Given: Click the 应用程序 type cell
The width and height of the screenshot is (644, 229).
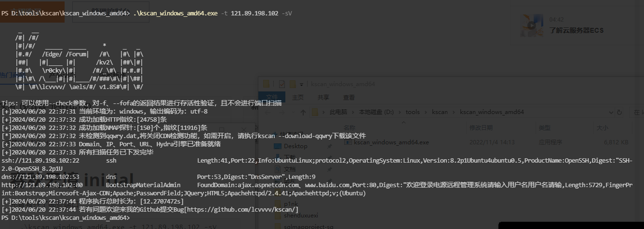Looking at the screenshot, I should tap(551, 142).
